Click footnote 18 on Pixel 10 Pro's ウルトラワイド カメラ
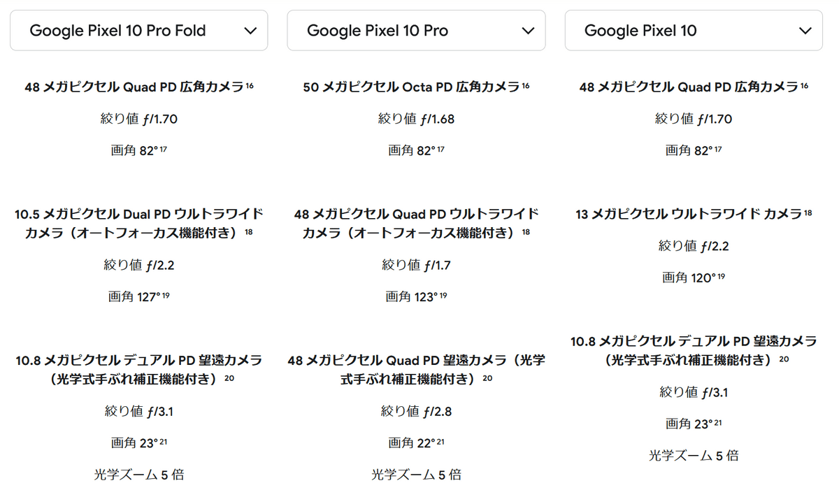This screenshot has width=839, height=504. 526,232
